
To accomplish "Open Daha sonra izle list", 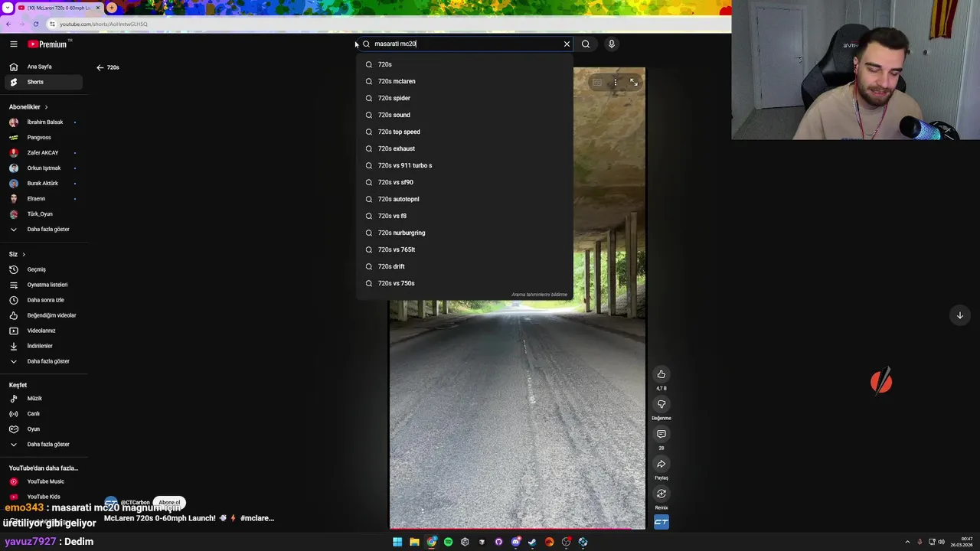I will point(44,300).
